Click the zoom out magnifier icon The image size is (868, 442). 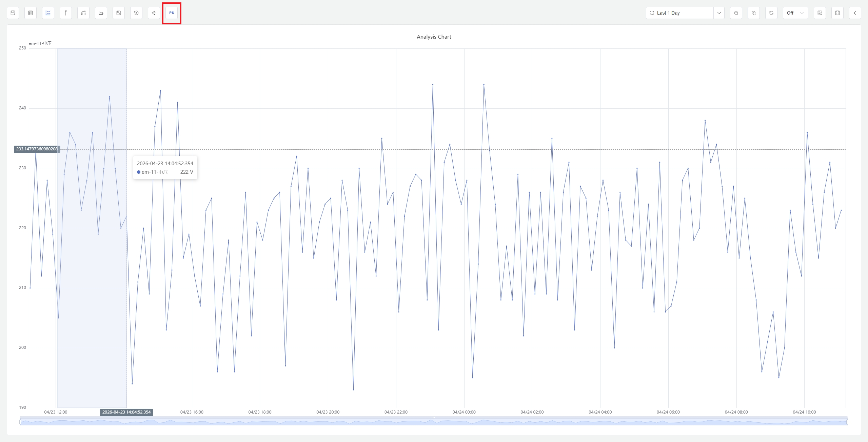(736, 13)
